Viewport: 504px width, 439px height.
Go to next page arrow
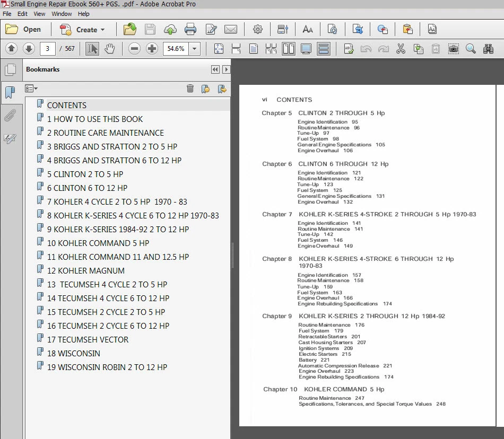click(29, 49)
